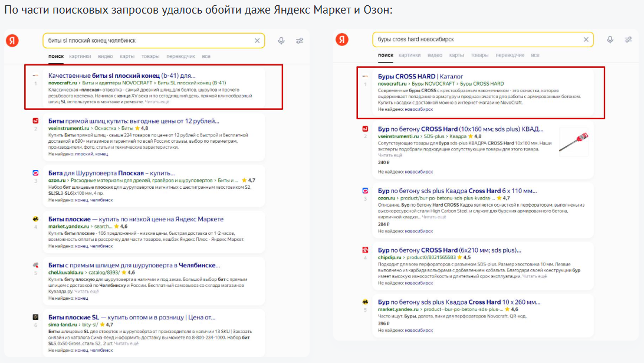The width and height of the screenshot is (644, 363).
Task: Open 'Бур по бетону CROSS Hard (10x160 мм' result
Action: click(461, 129)
